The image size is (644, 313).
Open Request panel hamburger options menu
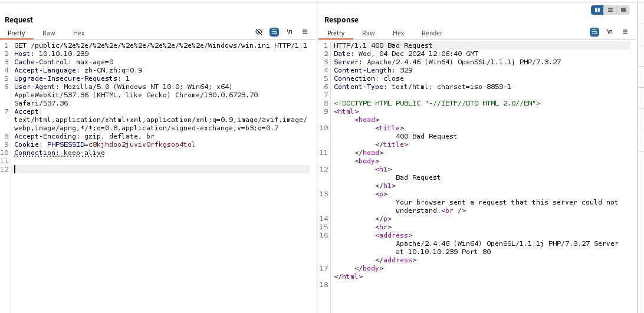[x=305, y=32]
